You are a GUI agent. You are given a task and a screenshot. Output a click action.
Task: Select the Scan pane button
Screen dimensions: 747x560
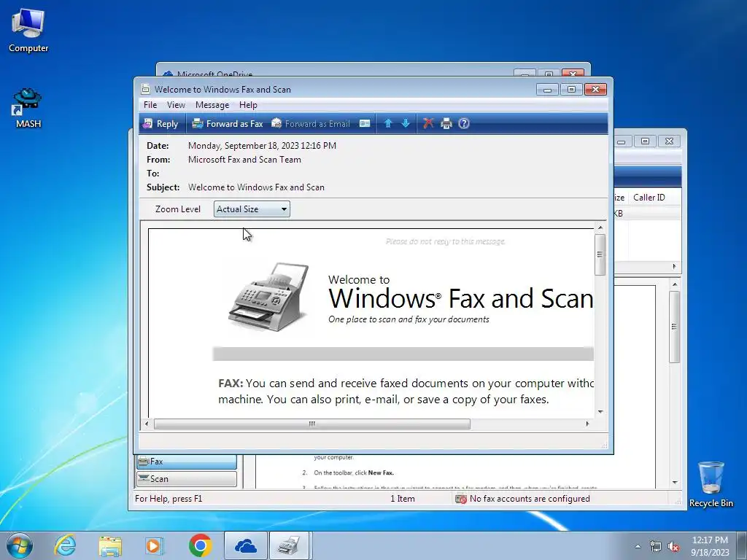tap(187, 479)
